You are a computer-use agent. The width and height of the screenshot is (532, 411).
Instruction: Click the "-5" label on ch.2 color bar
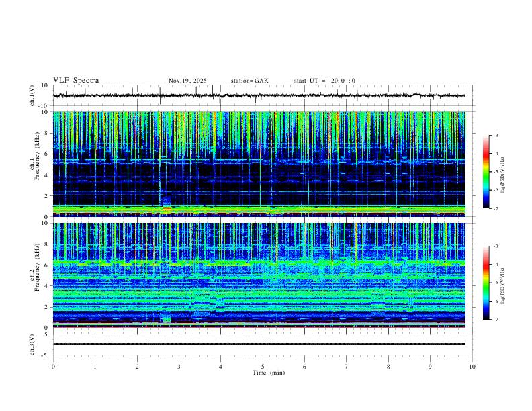click(495, 283)
